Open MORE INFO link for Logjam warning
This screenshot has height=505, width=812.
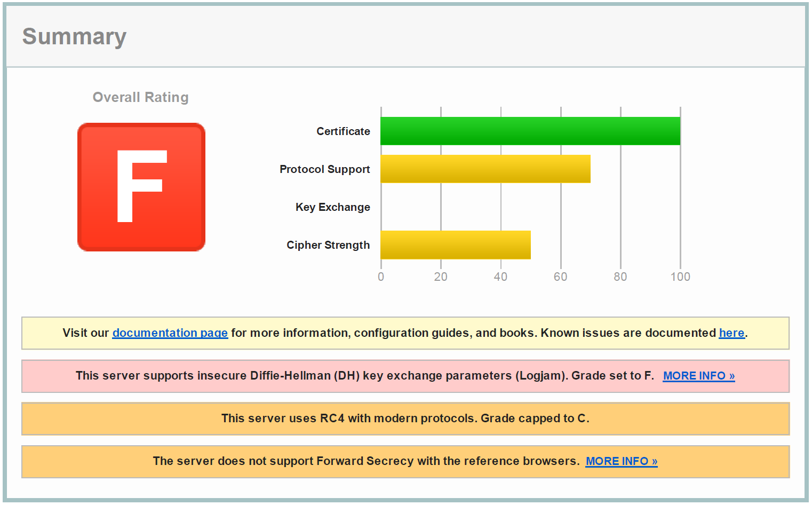pos(699,376)
